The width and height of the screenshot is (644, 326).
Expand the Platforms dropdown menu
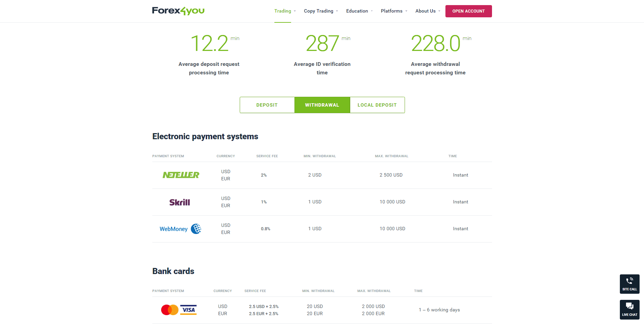(x=394, y=11)
